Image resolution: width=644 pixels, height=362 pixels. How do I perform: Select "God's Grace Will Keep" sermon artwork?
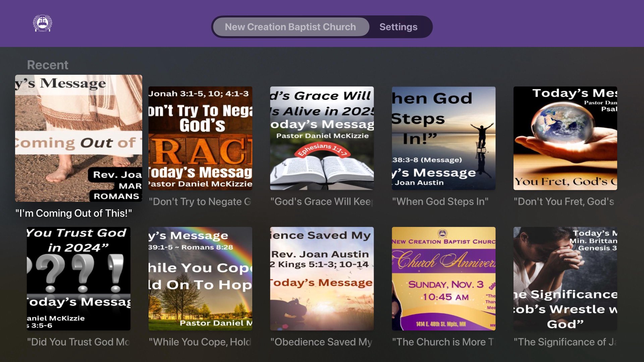pos(322,138)
